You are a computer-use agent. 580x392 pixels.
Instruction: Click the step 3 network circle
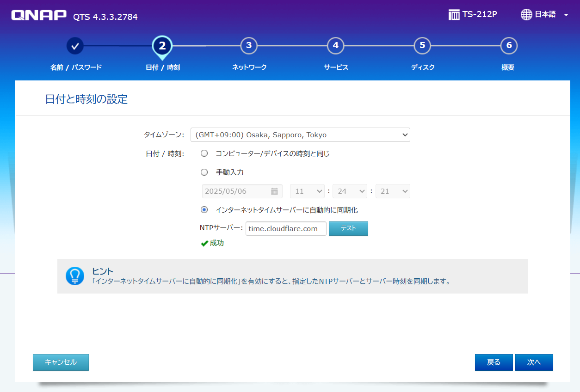[249, 46]
